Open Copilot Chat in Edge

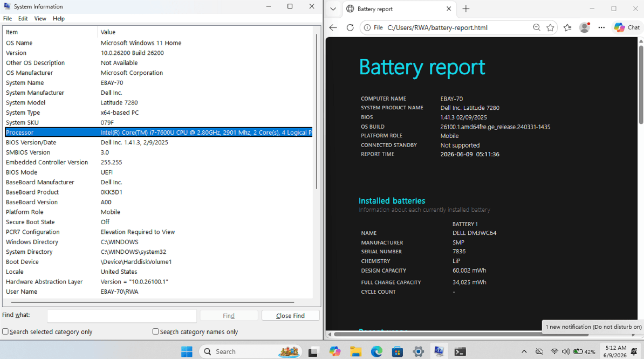tap(627, 27)
